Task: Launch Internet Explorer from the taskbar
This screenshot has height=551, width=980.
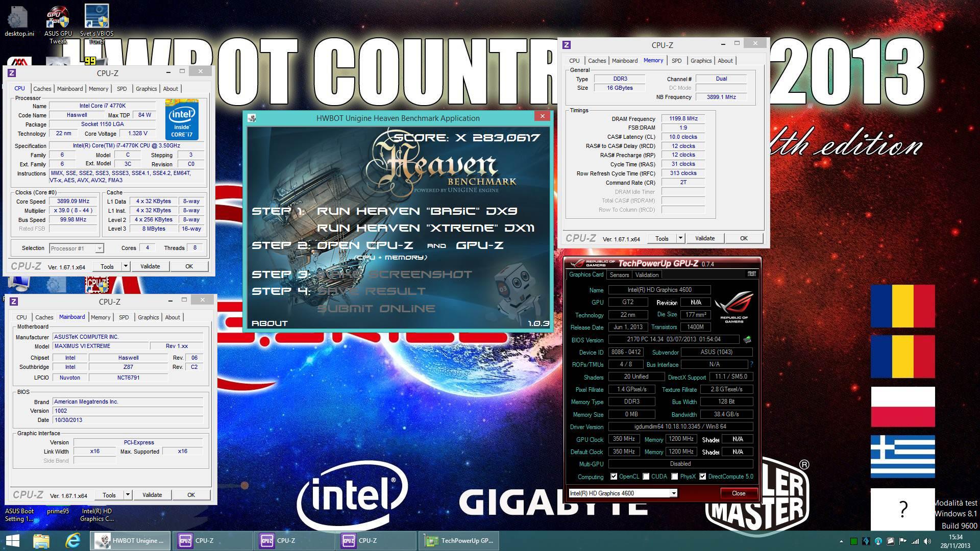Action: [73, 540]
